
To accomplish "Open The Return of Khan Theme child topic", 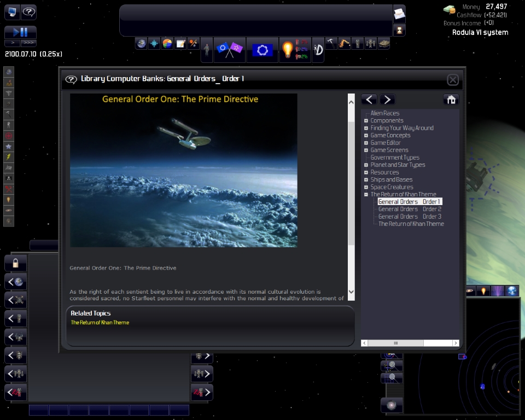I will 411,224.
